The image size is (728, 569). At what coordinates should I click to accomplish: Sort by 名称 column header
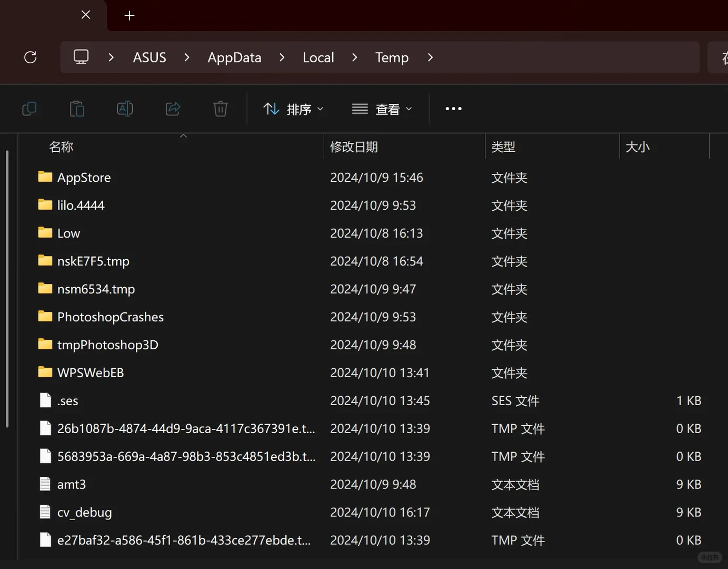click(61, 147)
